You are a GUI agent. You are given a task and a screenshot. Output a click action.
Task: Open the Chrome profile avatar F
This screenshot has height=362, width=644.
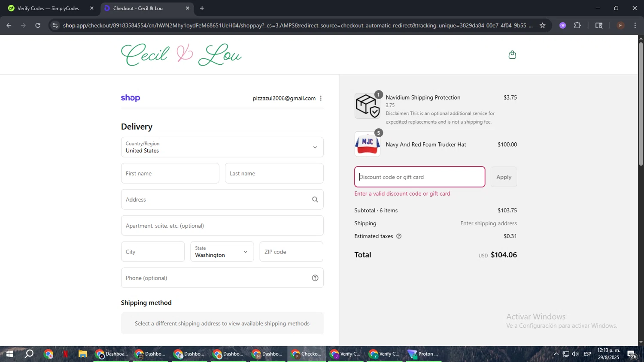pyautogui.click(x=620, y=25)
